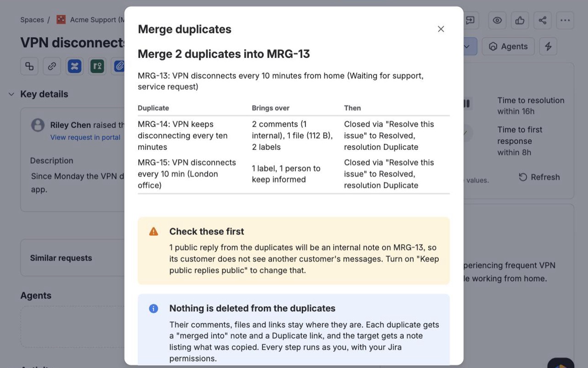The height and width of the screenshot is (368, 588).
Task: Click the lightning bolt automation icon
Action: [548, 46]
